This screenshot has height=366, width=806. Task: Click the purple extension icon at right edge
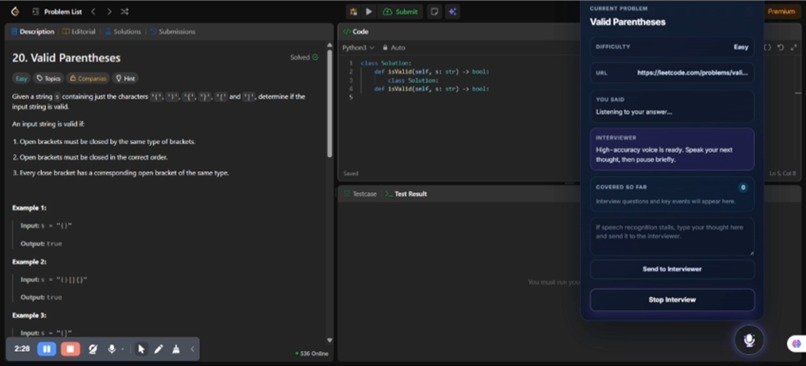797,343
